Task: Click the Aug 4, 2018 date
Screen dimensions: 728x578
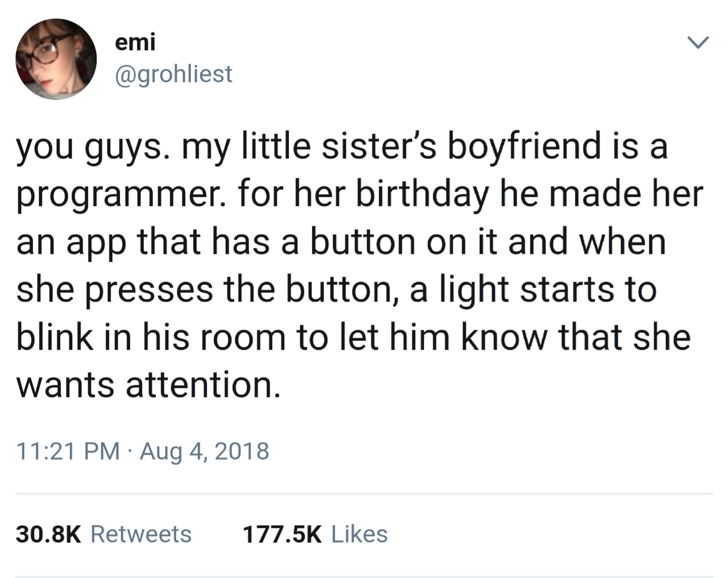Action: [x=204, y=451]
